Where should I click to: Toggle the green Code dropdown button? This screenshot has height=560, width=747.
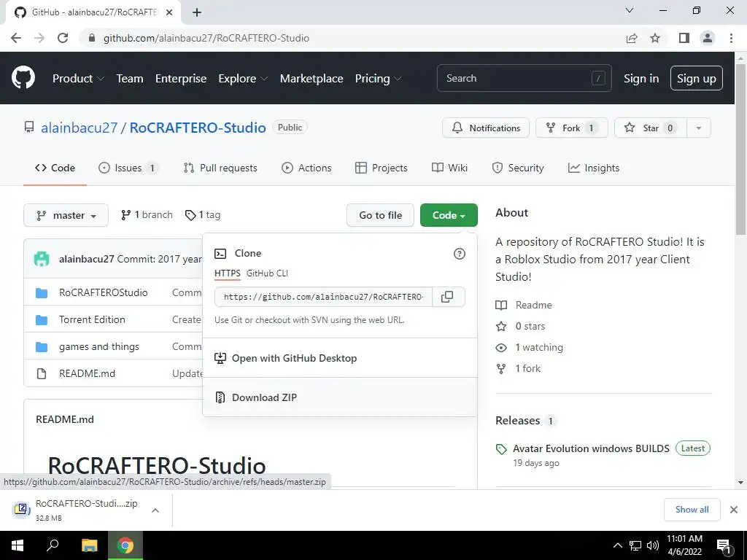pyautogui.click(x=449, y=215)
